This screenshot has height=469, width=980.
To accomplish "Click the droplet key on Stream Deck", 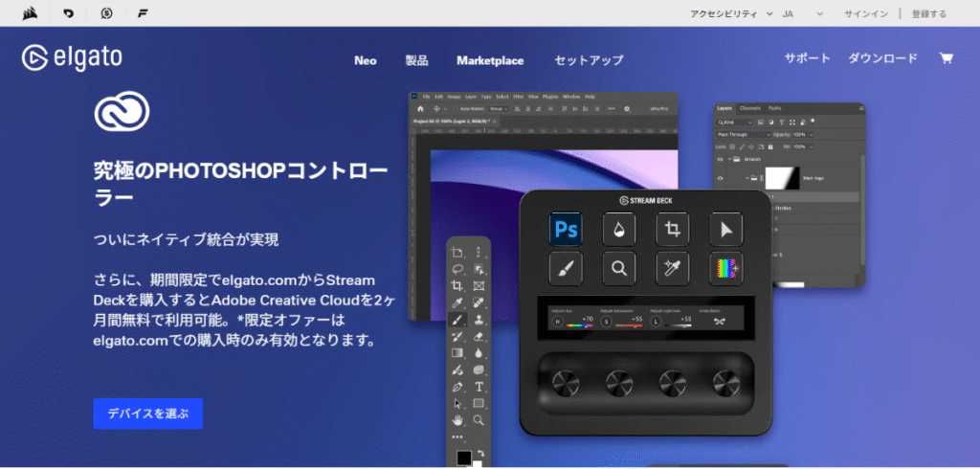I will (x=619, y=230).
